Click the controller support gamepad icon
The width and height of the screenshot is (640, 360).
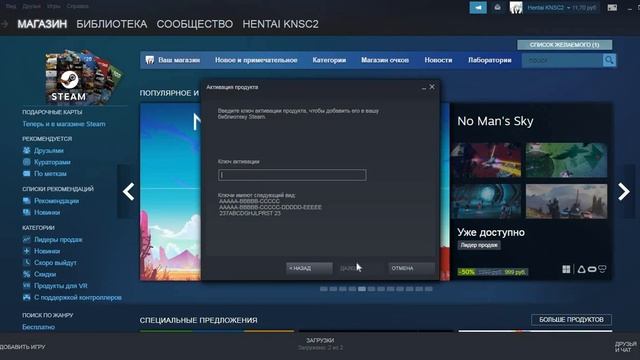pyautogui.click(x=27, y=297)
